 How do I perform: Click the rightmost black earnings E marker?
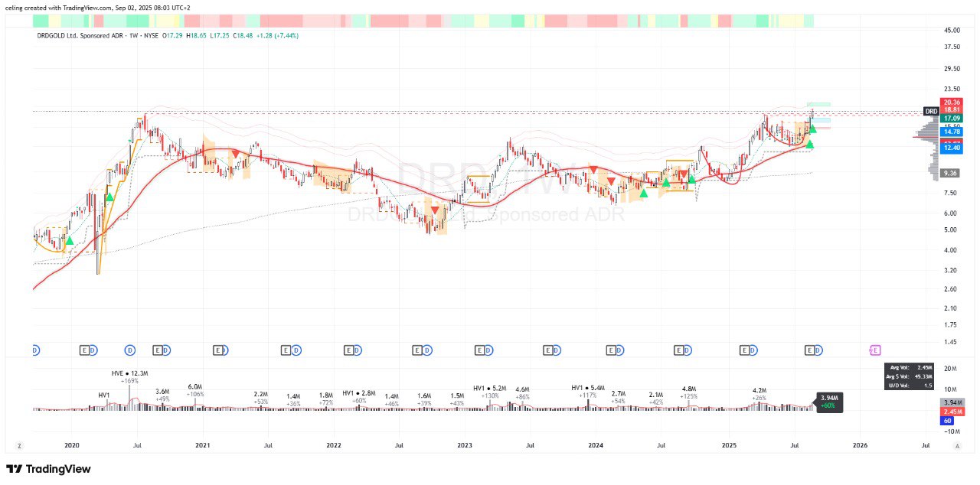809,350
